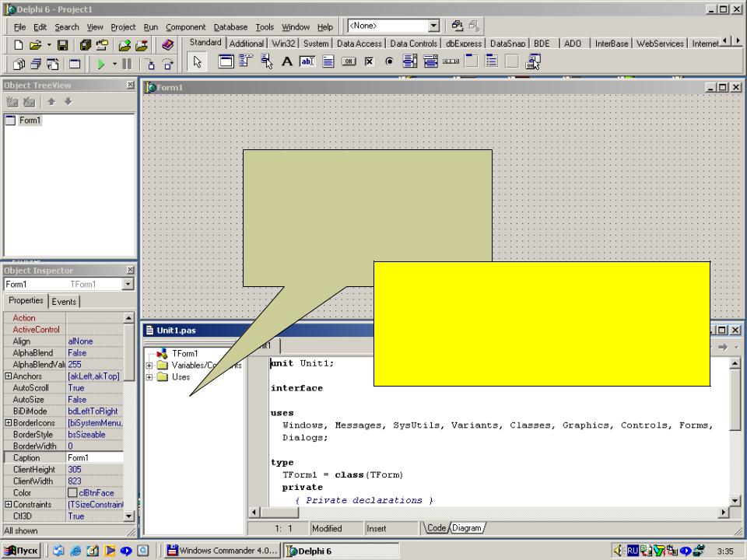
Task: Select the Button (OK) component icon
Action: [x=349, y=61]
